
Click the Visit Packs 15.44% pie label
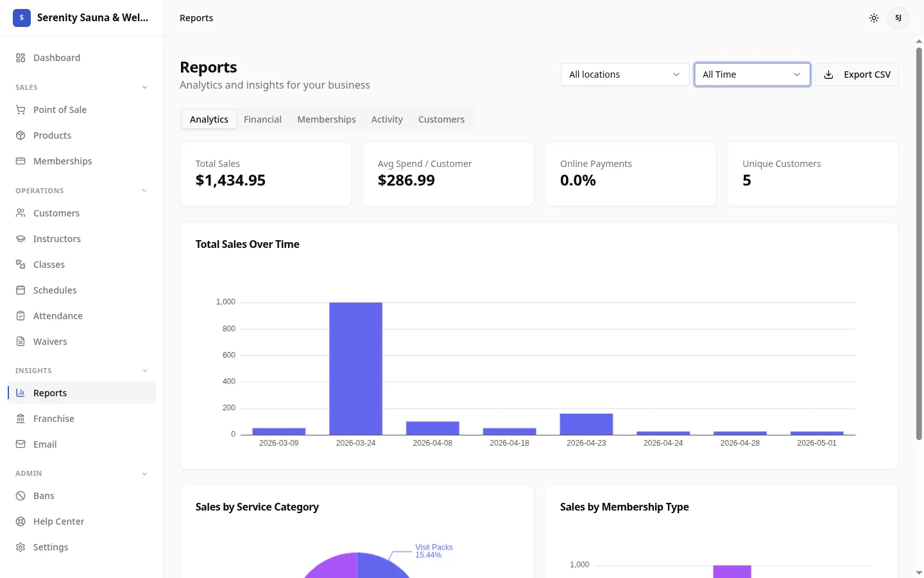coord(434,551)
